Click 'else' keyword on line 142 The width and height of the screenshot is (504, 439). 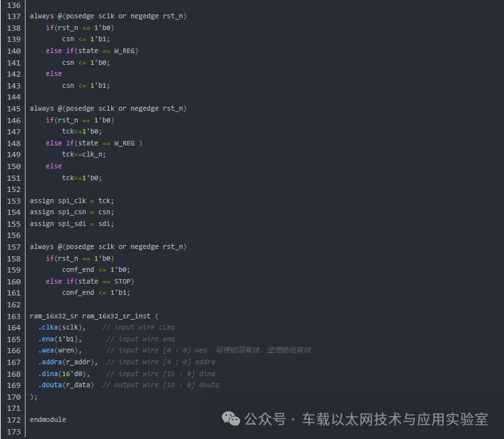pos(54,73)
